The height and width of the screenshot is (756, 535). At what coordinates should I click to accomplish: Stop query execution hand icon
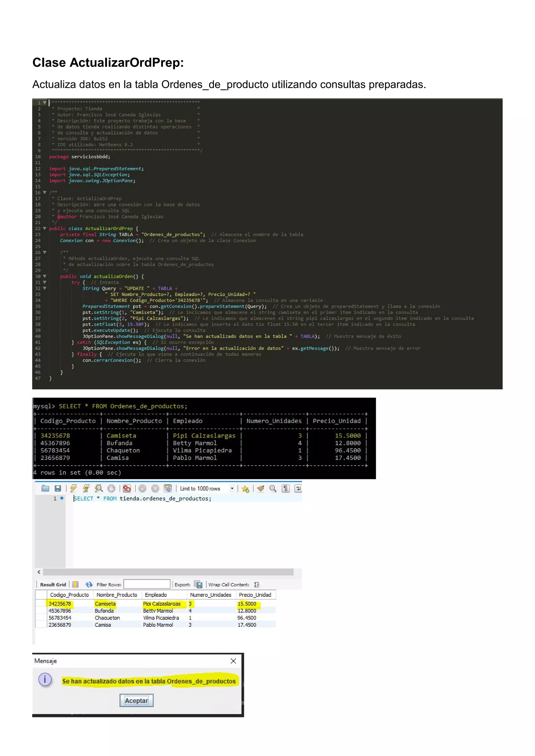pos(111,489)
